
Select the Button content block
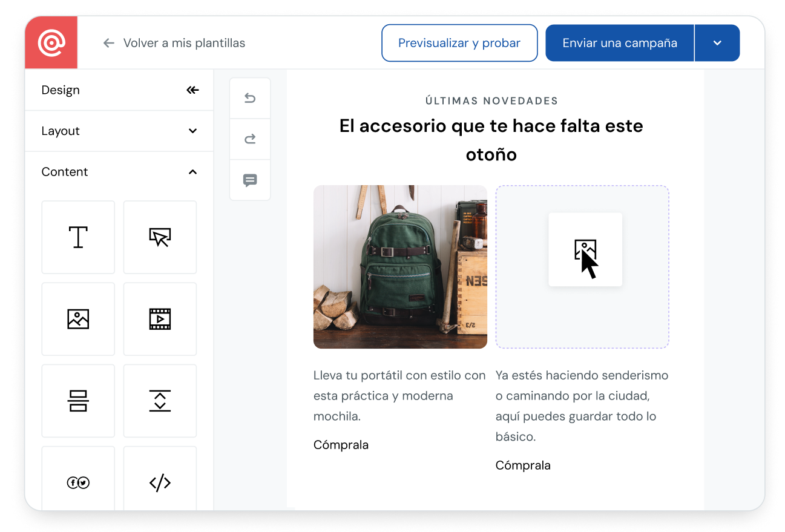click(160, 237)
